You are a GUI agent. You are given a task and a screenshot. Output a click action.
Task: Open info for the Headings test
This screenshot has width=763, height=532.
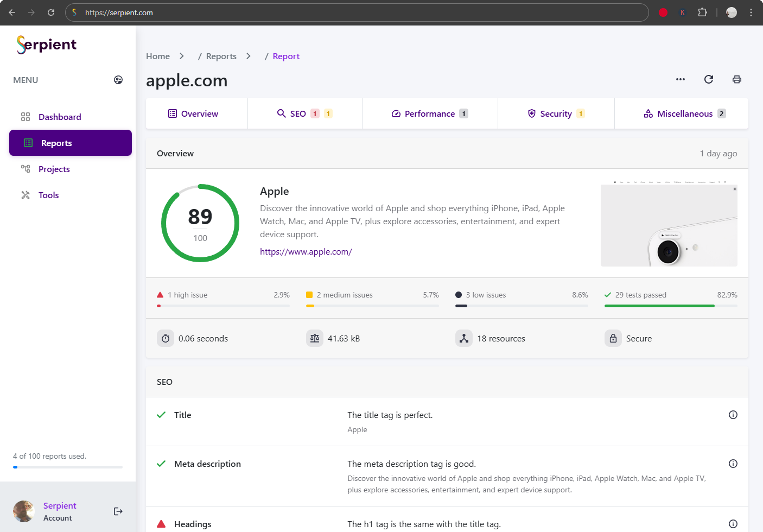coord(733,524)
